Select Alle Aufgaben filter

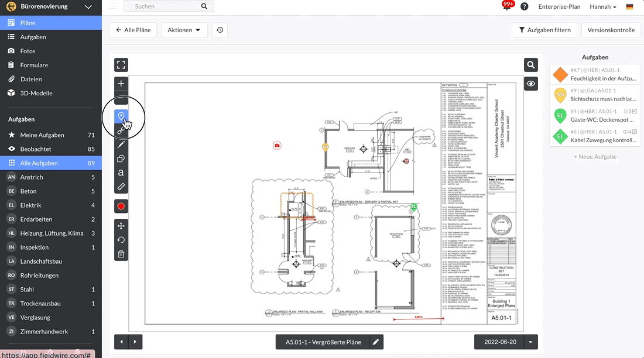click(x=51, y=163)
